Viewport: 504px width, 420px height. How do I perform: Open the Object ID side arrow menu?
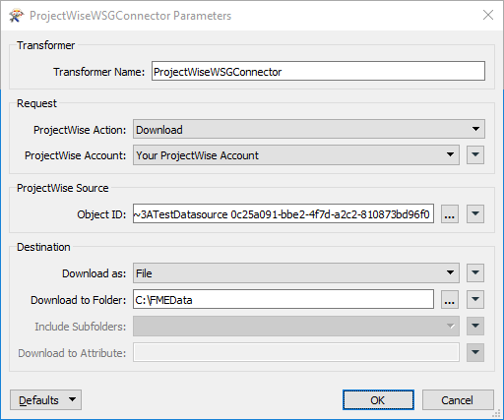(475, 214)
